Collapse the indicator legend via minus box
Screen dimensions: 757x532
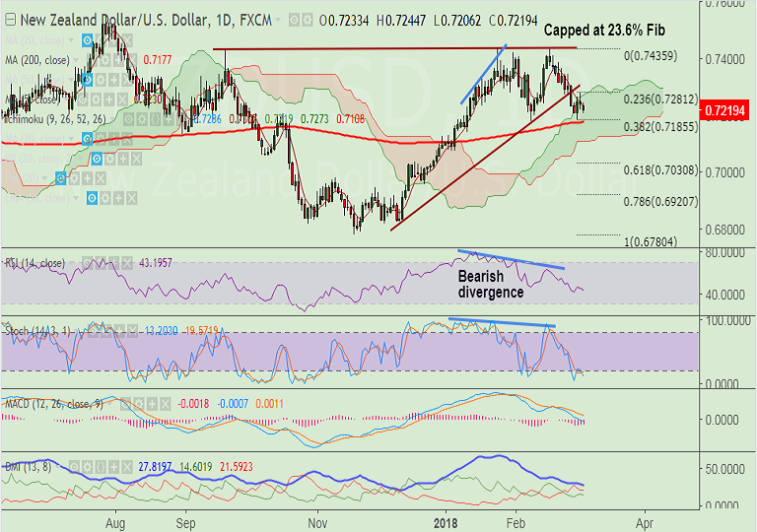10,20
